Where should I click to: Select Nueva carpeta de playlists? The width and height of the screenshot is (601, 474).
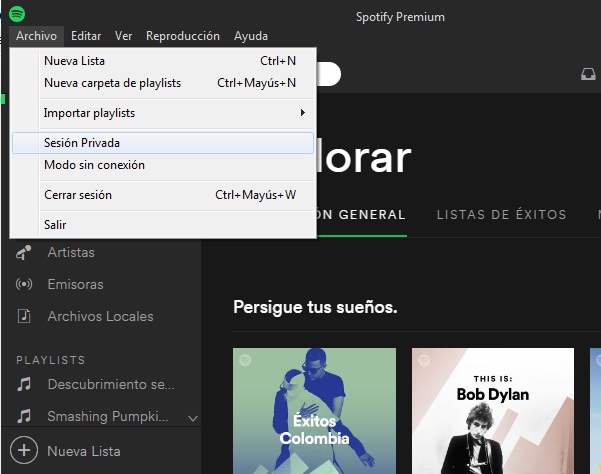pyautogui.click(x=163, y=83)
